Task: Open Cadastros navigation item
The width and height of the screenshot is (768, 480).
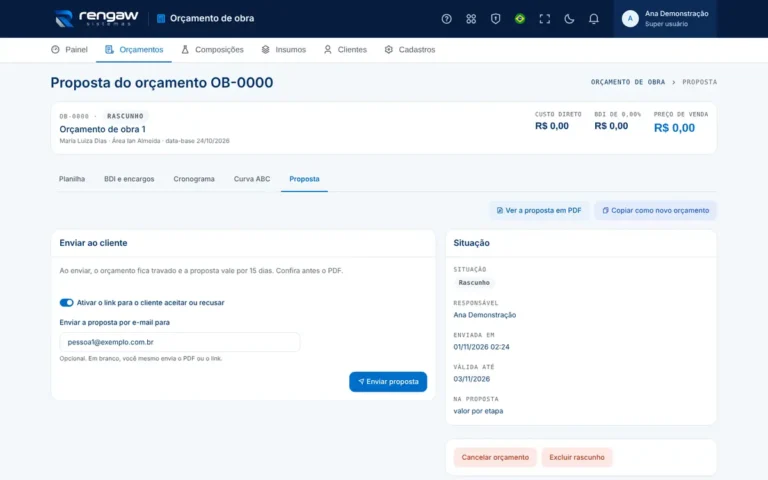Action: click(x=410, y=49)
